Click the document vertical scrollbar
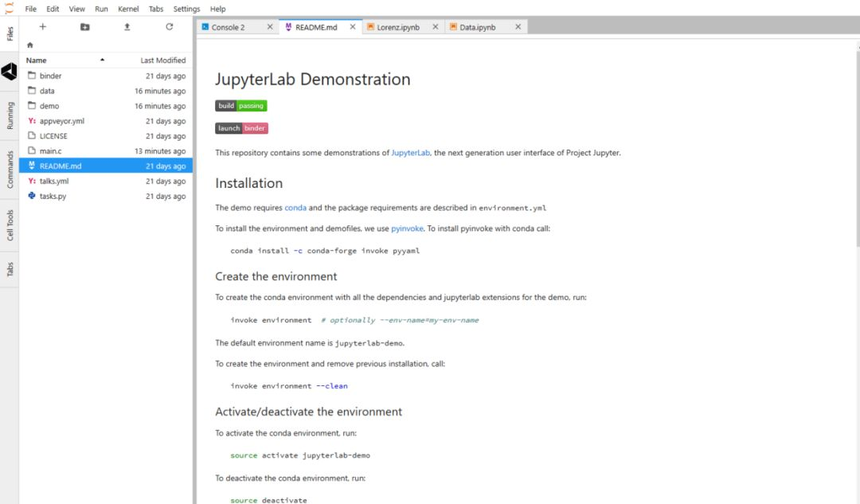This screenshot has width=860, height=504. (x=858, y=148)
